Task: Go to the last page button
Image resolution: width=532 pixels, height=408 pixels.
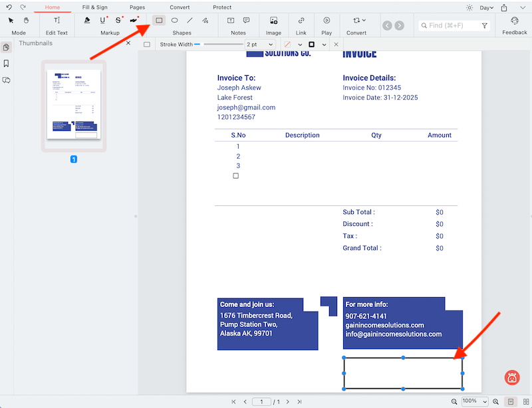Action: tap(299, 401)
